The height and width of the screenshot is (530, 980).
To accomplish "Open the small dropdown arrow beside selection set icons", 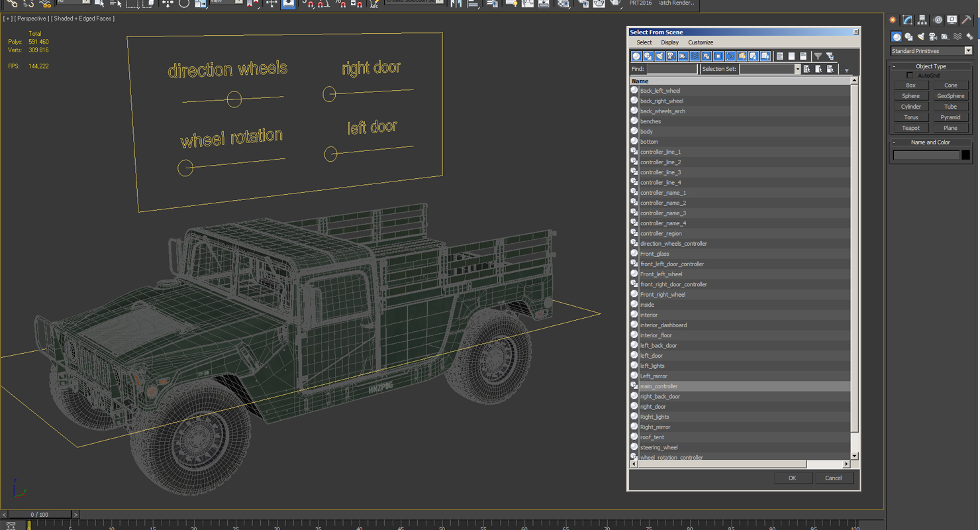I will [846, 70].
